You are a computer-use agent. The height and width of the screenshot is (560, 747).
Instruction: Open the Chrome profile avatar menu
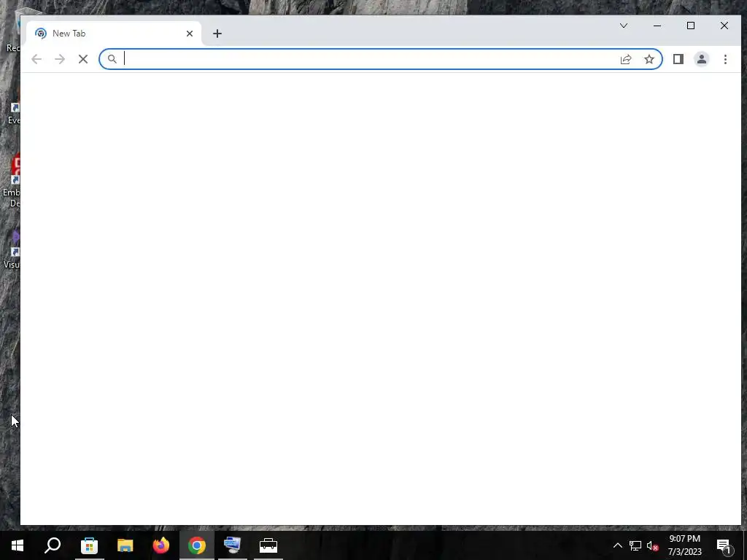701,59
